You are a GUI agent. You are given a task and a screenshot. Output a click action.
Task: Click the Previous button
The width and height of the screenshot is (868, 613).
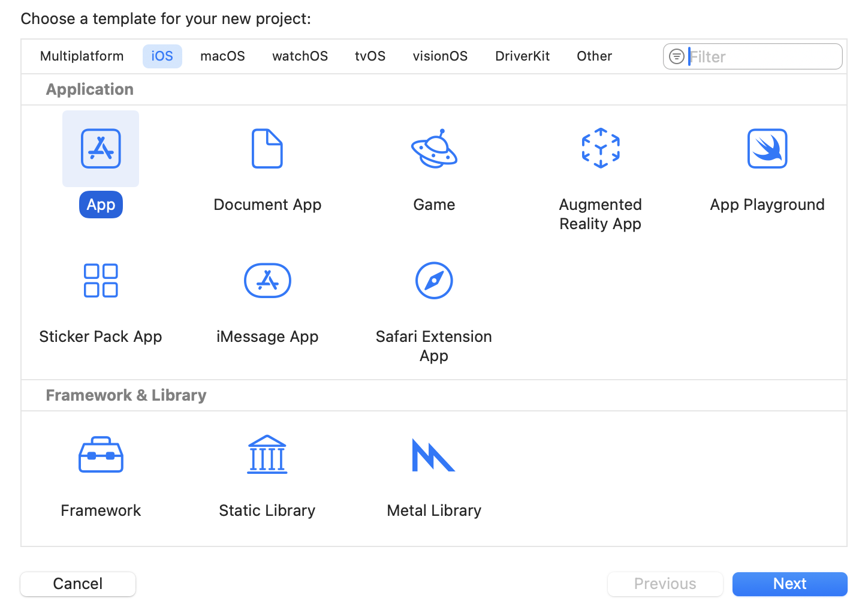[665, 584]
